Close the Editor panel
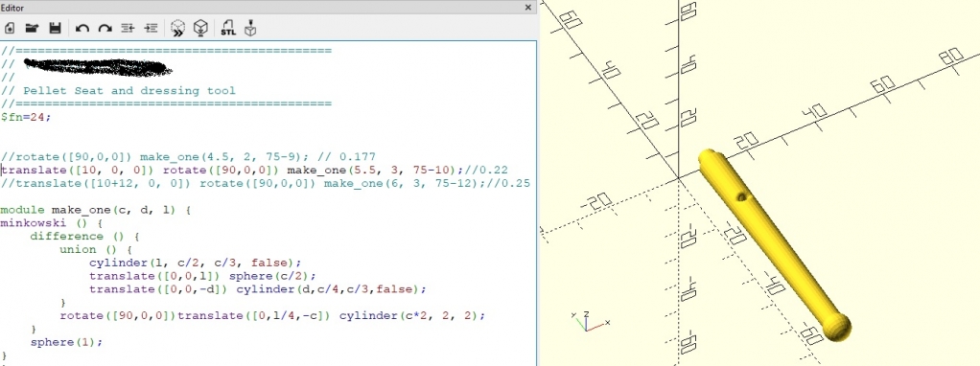The width and height of the screenshot is (980, 366). tap(528, 8)
